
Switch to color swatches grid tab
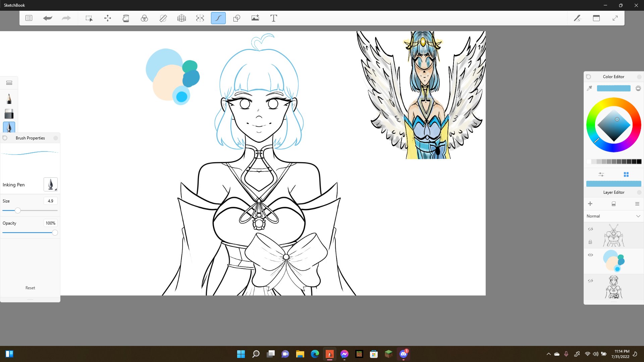tap(626, 175)
